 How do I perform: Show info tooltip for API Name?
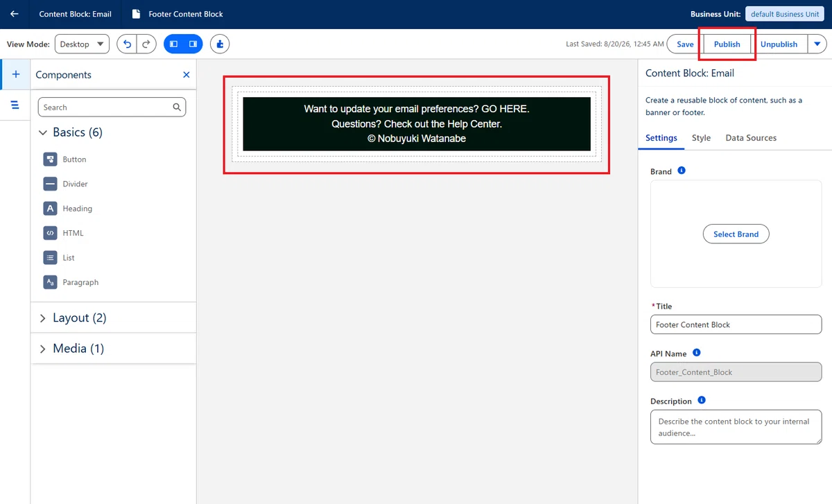click(x=697, y=353)
